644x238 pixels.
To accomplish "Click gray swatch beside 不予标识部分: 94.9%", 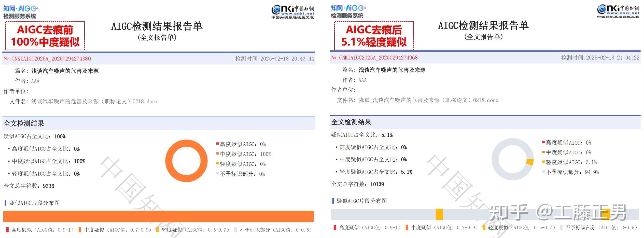I will [543, 172].
